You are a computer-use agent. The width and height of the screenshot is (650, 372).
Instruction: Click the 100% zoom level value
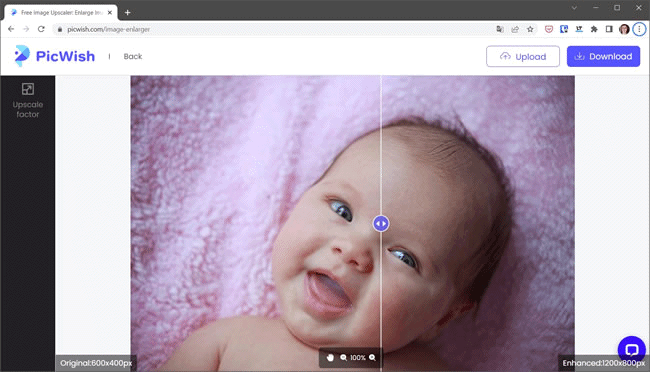tap(358, 357)
